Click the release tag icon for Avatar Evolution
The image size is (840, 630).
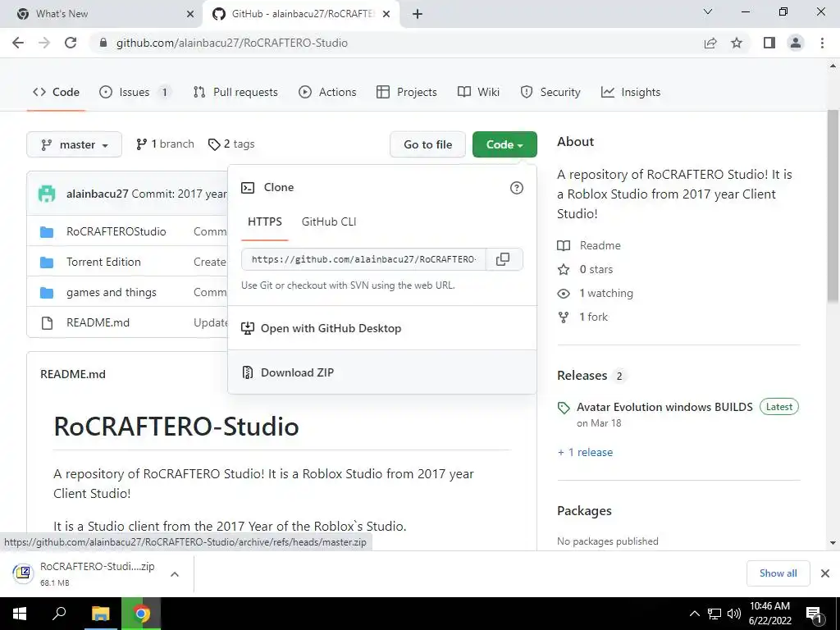click(564, 409)
